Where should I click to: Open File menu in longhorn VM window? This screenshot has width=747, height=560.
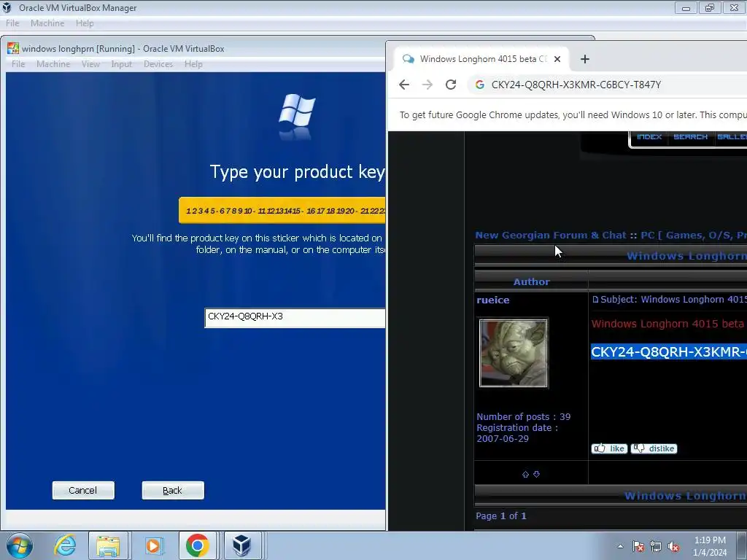tap(18, 64)
